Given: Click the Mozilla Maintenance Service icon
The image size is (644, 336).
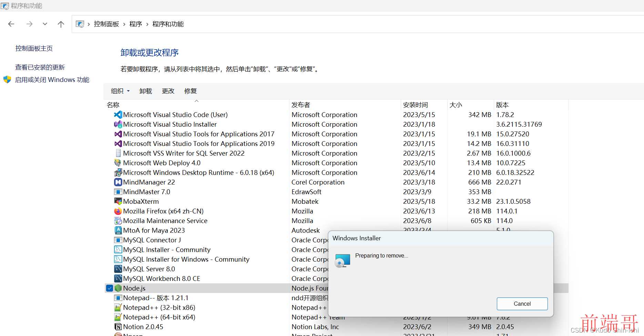Looking at the screenshot, I should (118, 221).
